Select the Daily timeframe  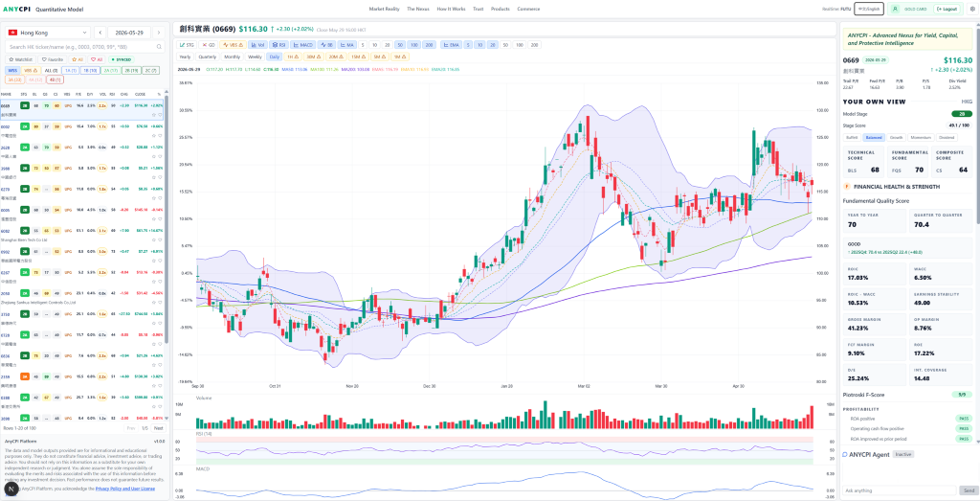click(275, 57)
